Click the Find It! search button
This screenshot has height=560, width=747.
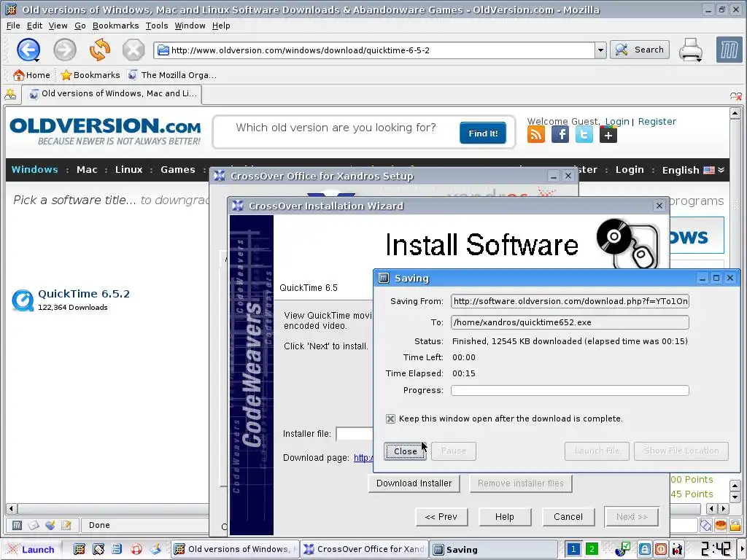pyautogui.click(x=483, y=133)
